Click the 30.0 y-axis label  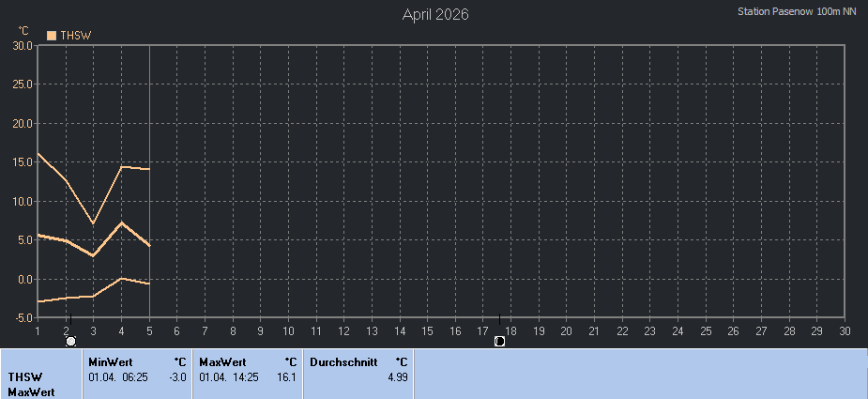coord(23,45)
